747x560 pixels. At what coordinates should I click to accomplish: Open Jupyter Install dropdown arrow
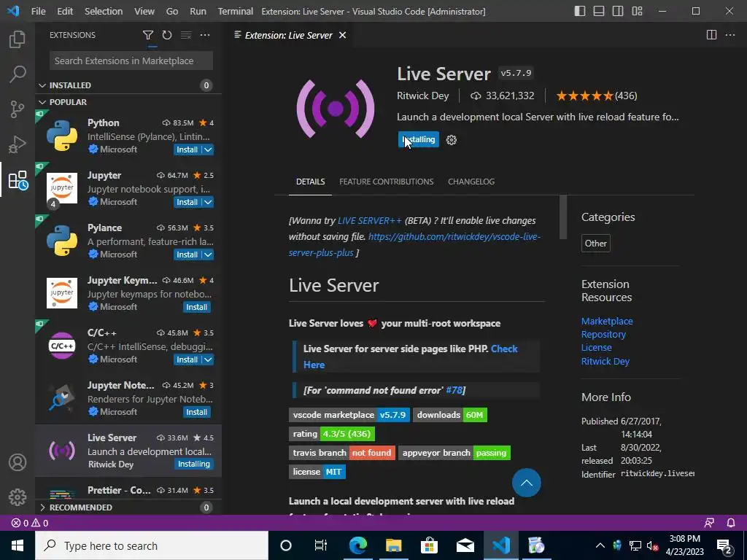point(208,202)
